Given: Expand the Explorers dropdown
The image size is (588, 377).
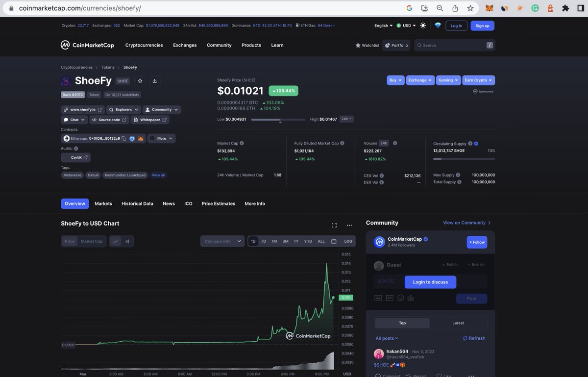Looking at the screenshot, I should 123,110.
